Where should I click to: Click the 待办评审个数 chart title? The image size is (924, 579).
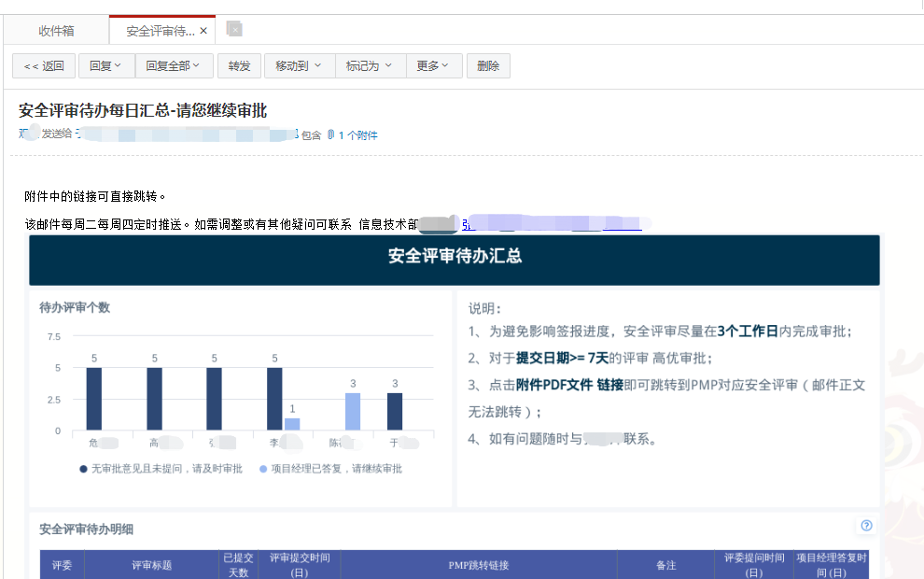75,307
